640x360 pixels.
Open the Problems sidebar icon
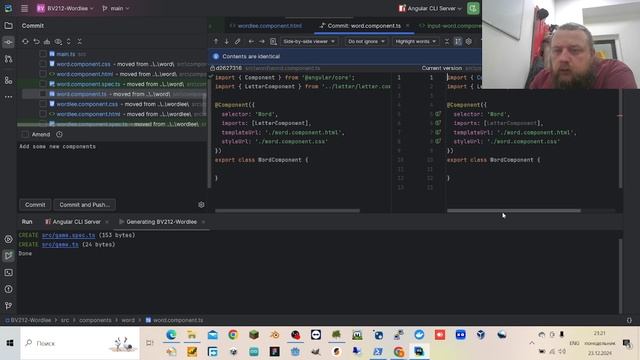[x=8, y=289]
